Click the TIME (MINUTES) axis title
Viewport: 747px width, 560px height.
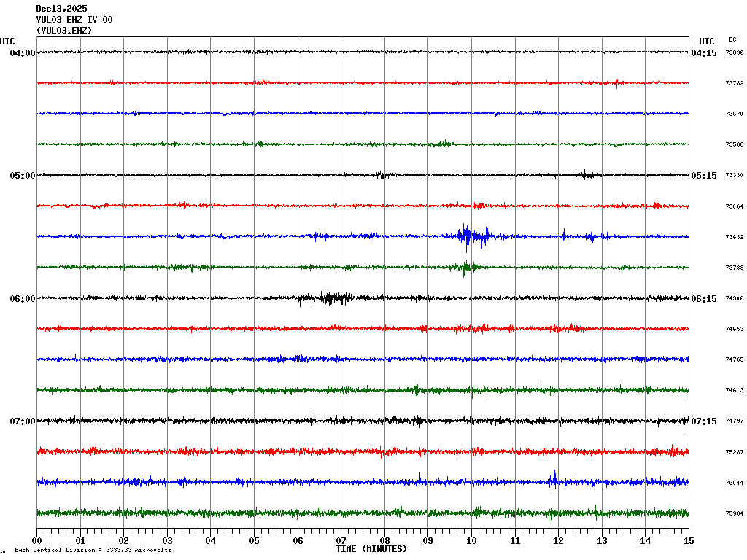point(371,548)
